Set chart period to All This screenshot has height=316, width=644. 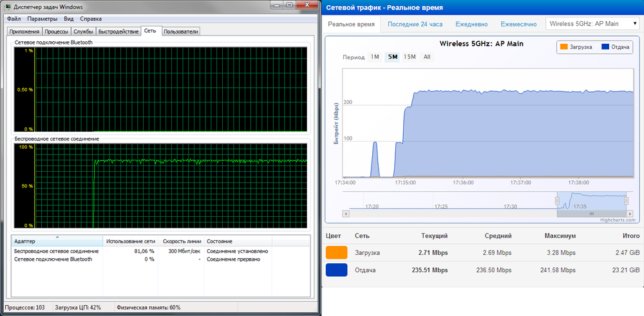point(427,57)
